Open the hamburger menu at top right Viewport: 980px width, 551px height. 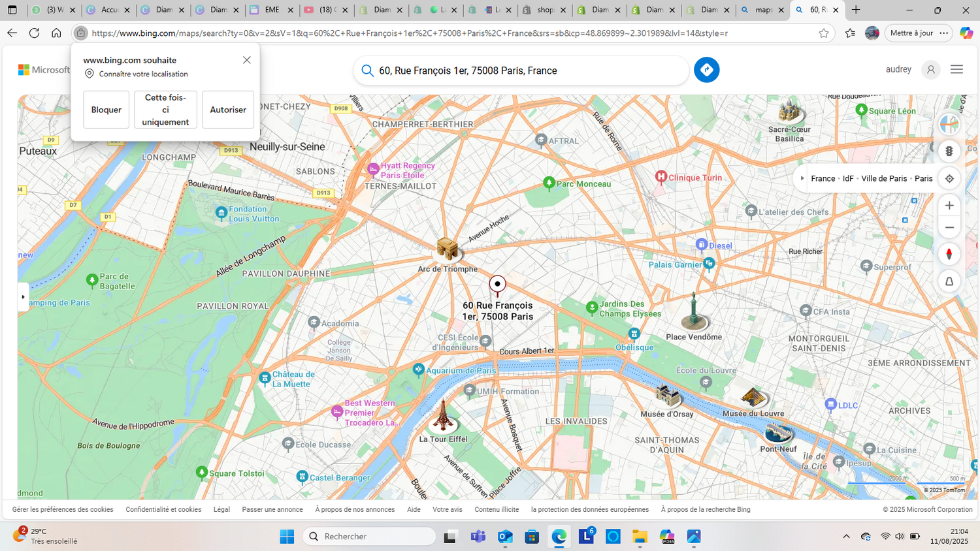point(956,70)
